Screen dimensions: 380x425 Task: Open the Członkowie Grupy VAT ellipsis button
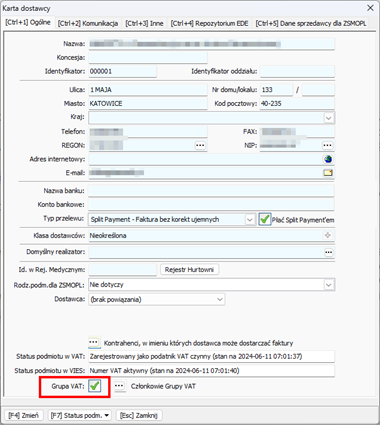(x=119, y=386)
